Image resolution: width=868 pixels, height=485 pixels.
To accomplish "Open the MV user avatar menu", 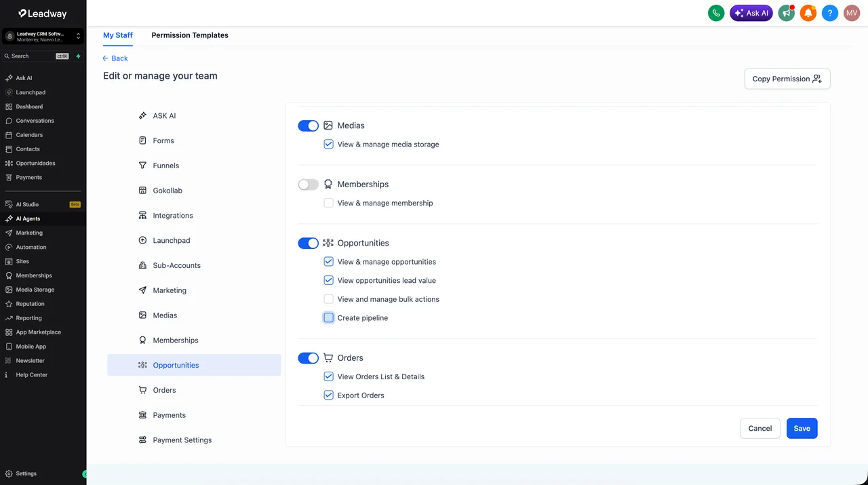I will 852,13.
